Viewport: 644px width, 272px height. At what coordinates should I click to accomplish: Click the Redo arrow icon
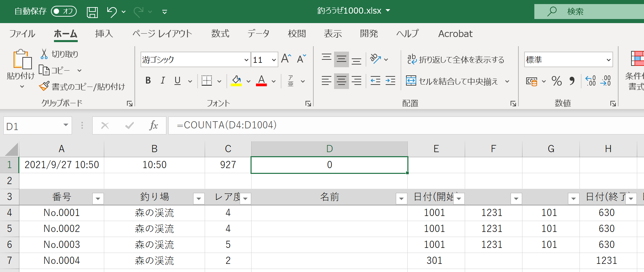(138, 12)
